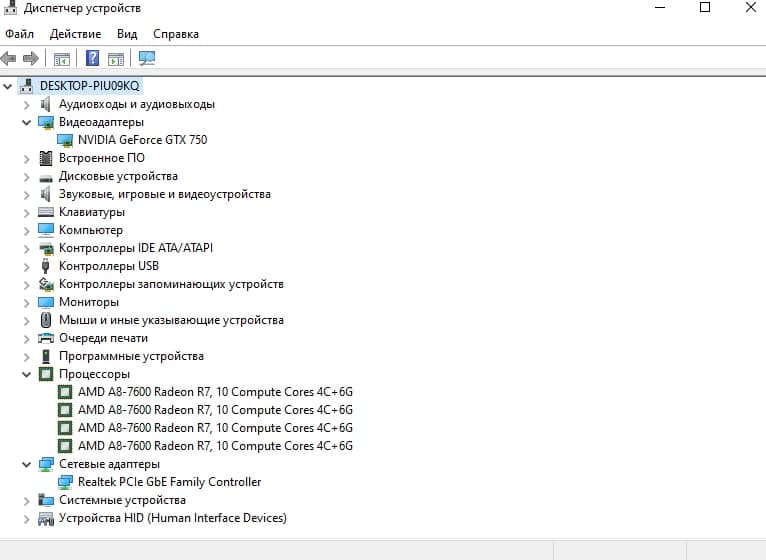Click the show/hide action pane toolbar icon

[x=116, y=58]
